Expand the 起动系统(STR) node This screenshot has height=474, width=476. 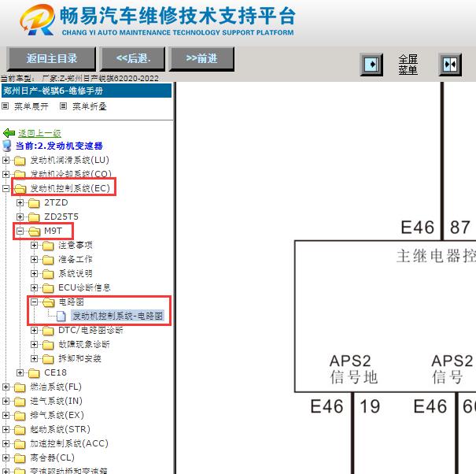[x=6, y=429]
